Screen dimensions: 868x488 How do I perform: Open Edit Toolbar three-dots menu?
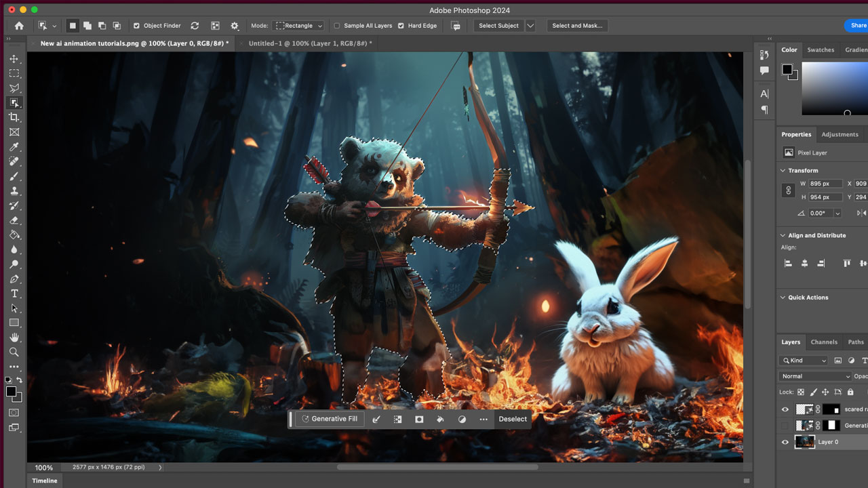(14, 367)
